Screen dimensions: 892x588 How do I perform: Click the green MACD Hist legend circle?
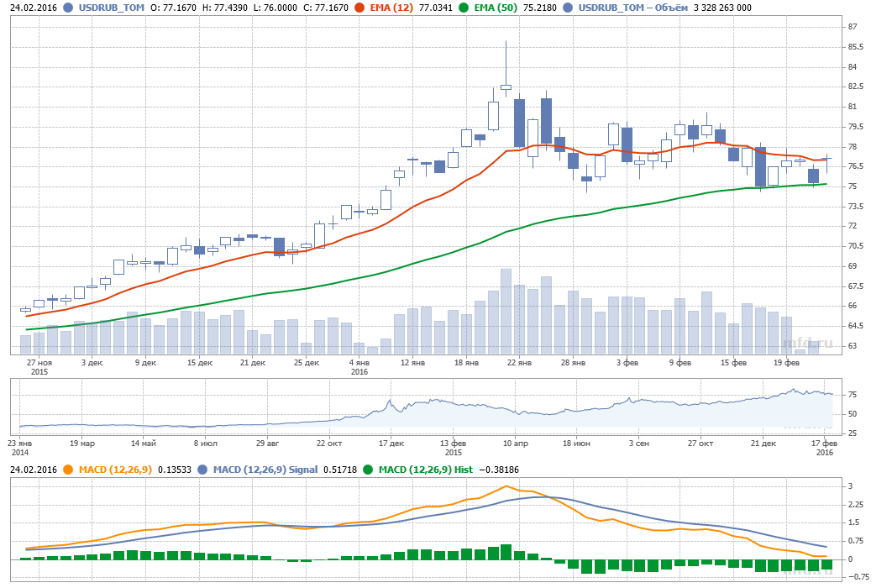[x=370, y=470]
